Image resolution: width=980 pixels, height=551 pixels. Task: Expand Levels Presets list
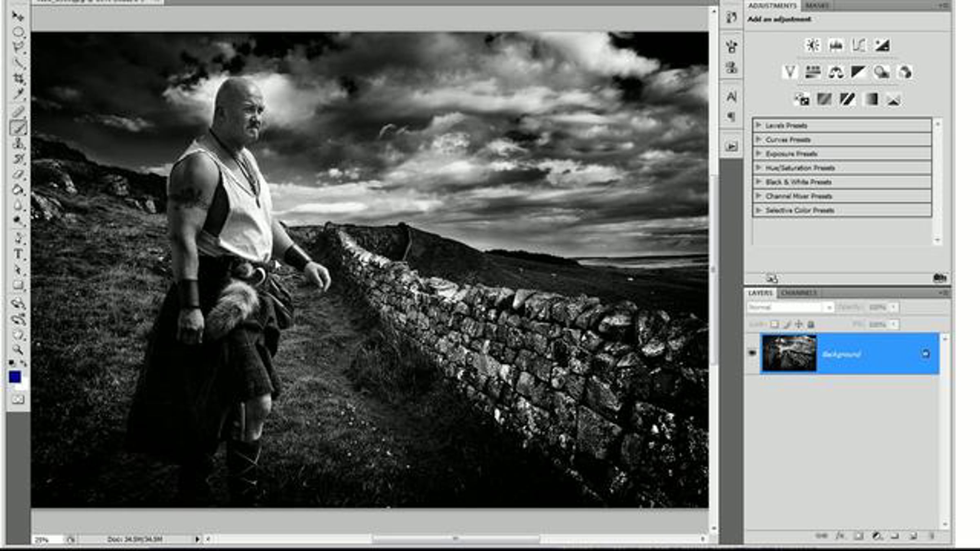[758, 125]
